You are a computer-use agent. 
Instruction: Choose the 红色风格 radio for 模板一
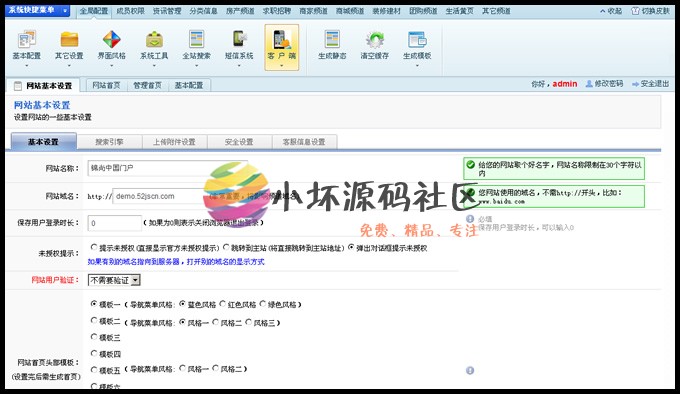click(x=222, y=304)
